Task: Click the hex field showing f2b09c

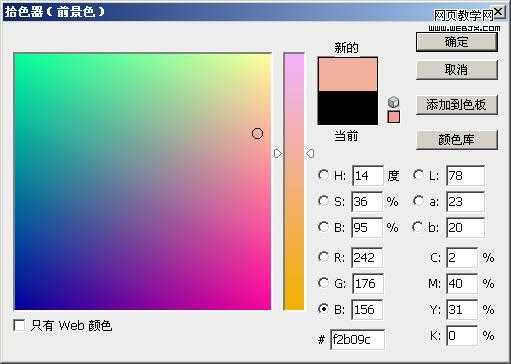Action: point(357,340)
